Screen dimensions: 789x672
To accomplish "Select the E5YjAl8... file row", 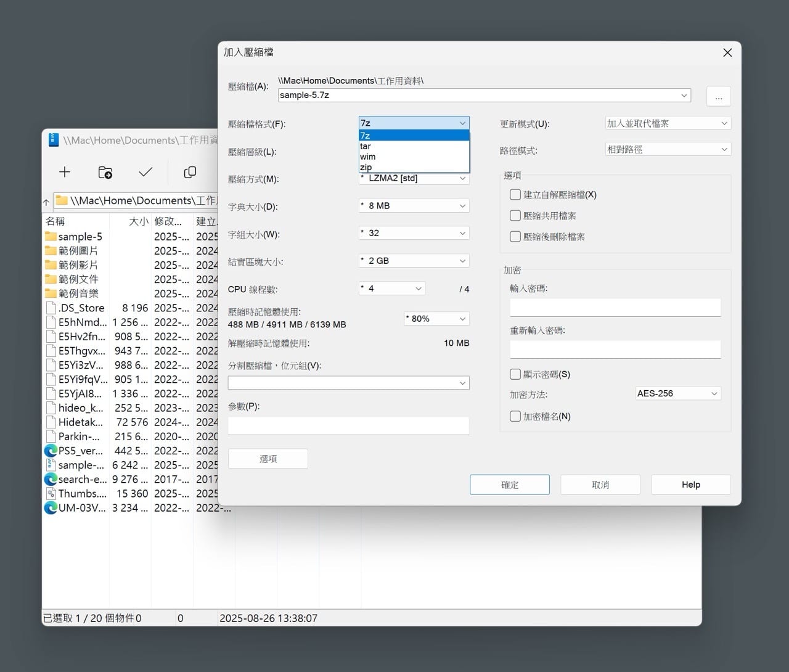I will (131, 393).
